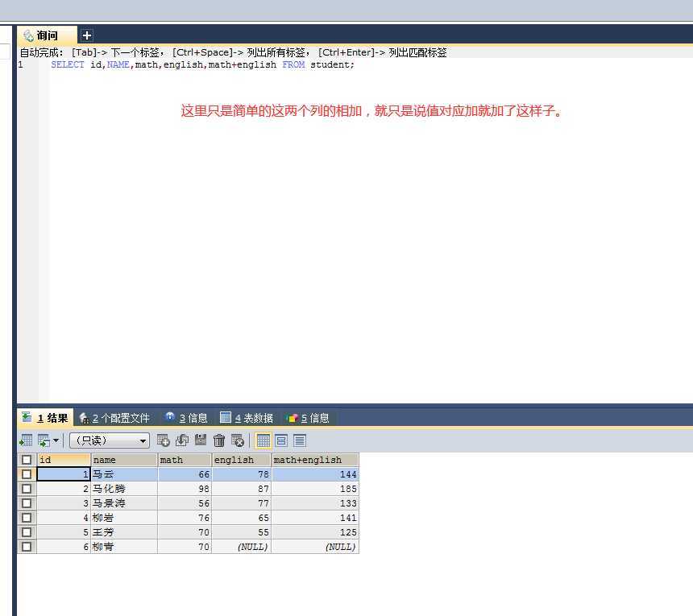This screenshot has height=616, width=693.
Task: Open the 只读 read-only mode dropdown
Action: point(109,440)
